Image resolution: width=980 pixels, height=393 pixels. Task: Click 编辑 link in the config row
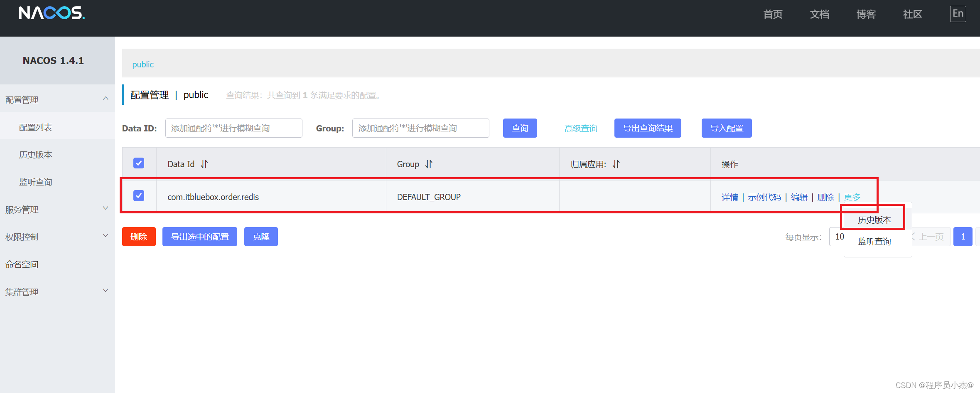799,197
